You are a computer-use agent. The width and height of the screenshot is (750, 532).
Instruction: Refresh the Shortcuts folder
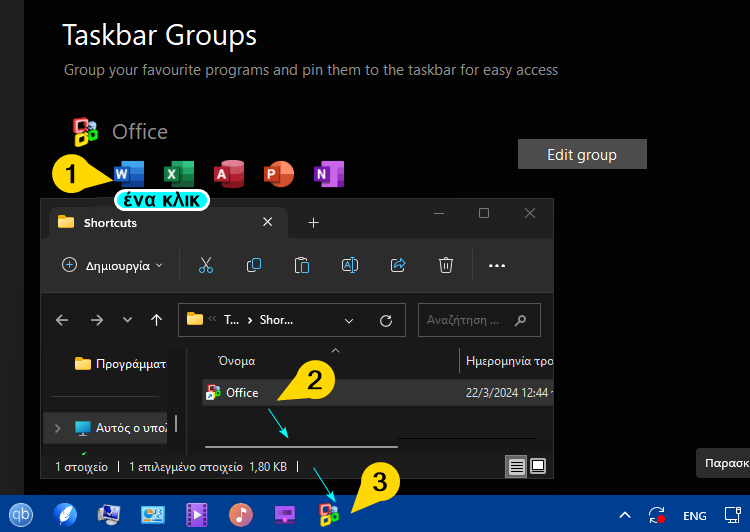tap(386, 320)
